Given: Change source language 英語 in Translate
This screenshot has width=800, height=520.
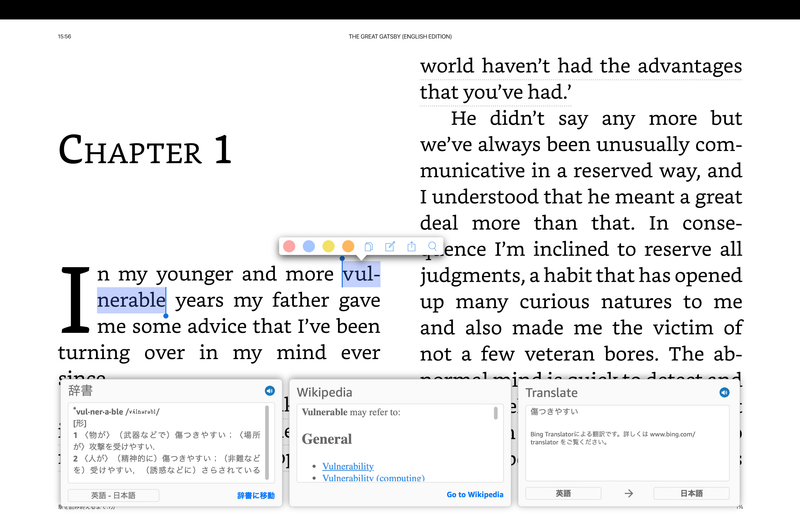Looking at the screenshot, I should 563,493.
